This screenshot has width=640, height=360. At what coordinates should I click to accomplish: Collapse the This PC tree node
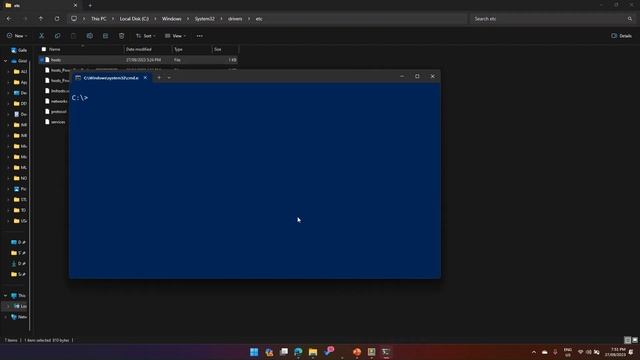pos(5,296)
